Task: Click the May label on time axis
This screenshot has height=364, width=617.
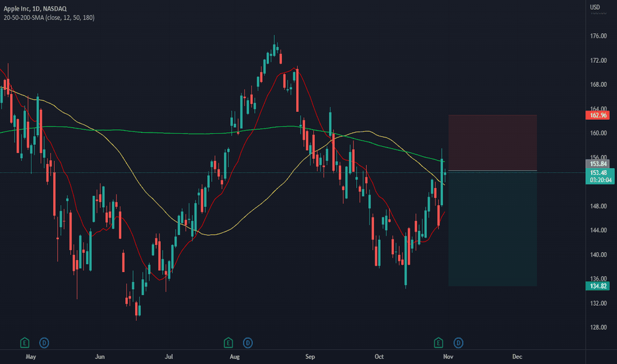Action: pos(30,357)
